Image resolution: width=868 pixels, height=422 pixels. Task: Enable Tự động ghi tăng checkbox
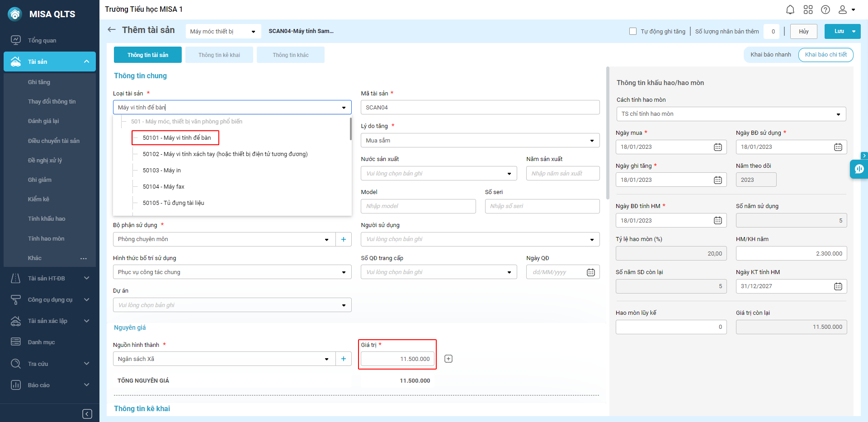pos(633,31)
